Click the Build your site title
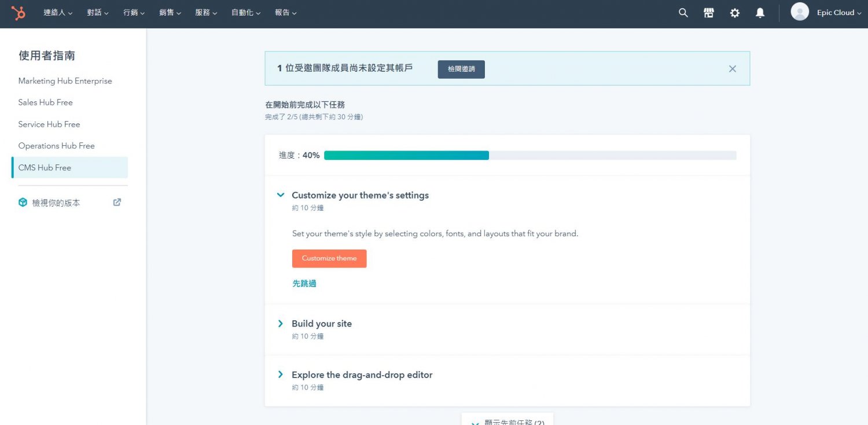This screenshot has height=425, width=868. 322,324
